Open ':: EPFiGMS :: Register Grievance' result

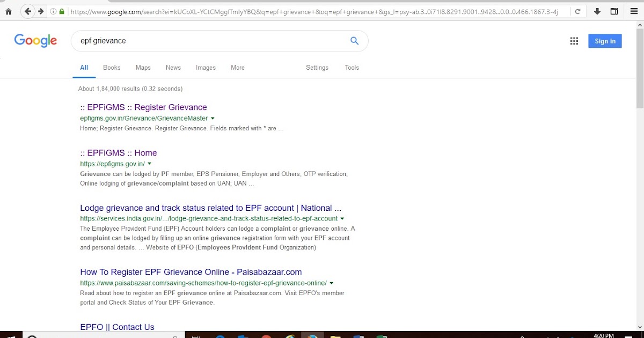(x=143, y=107)
